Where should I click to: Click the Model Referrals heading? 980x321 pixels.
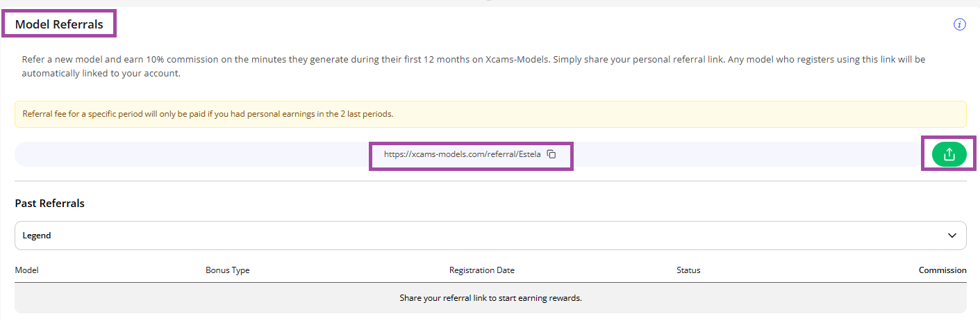(59, 24)
